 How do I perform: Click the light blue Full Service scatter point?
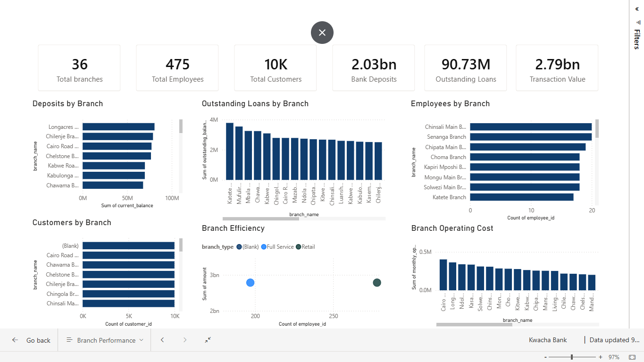coord(251,283)
